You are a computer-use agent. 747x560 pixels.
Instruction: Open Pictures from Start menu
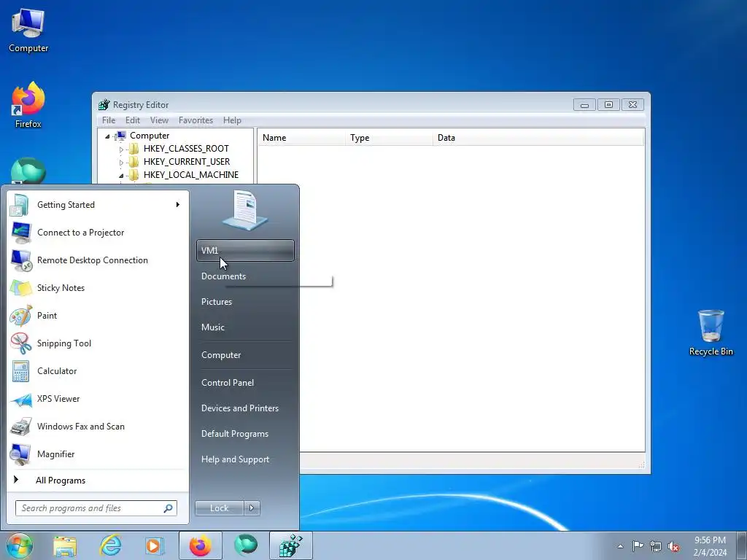(245, 302)
